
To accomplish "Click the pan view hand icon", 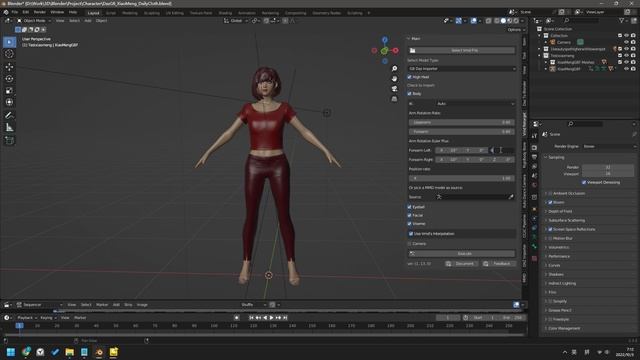I will [394, 78].
